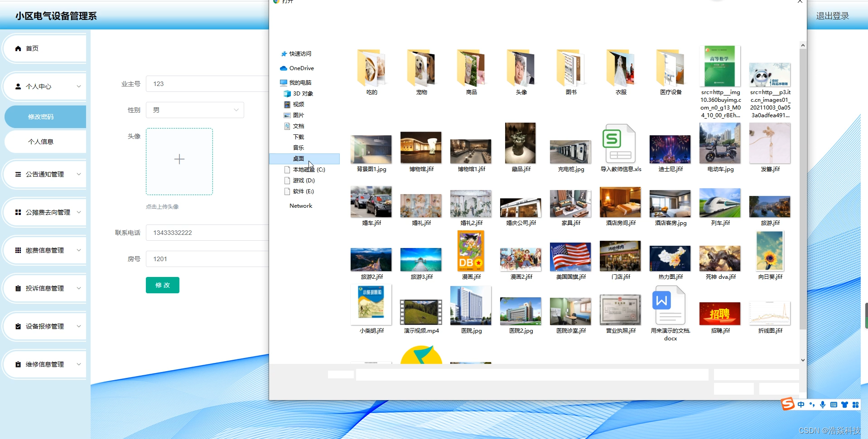This screenshot has width=868, height=439.
Task: Expand the 公摊费去向管理 menu chevron
Action: (79, 212)
